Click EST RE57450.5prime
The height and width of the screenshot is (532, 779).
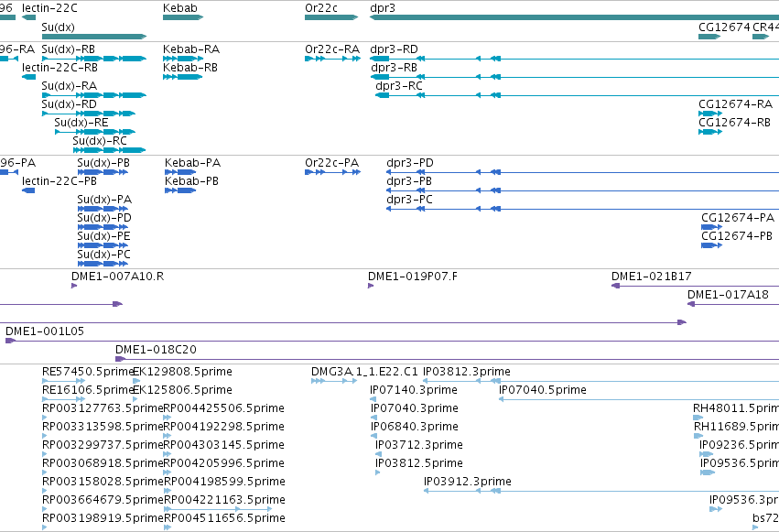point(64,381)
